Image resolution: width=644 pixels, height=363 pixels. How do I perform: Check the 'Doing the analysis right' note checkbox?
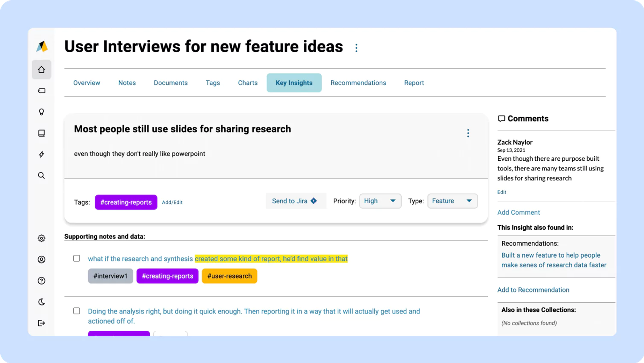[x=76, y=311]
